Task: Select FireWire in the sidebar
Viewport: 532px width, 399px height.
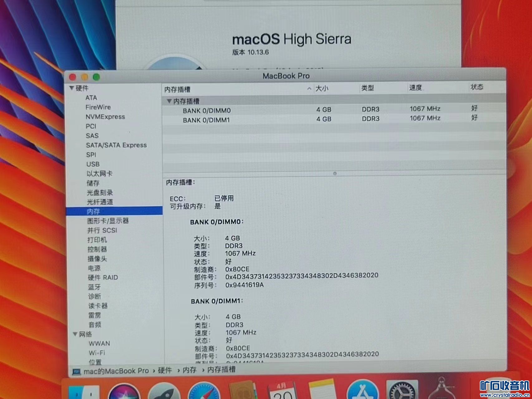Action: 98,107
